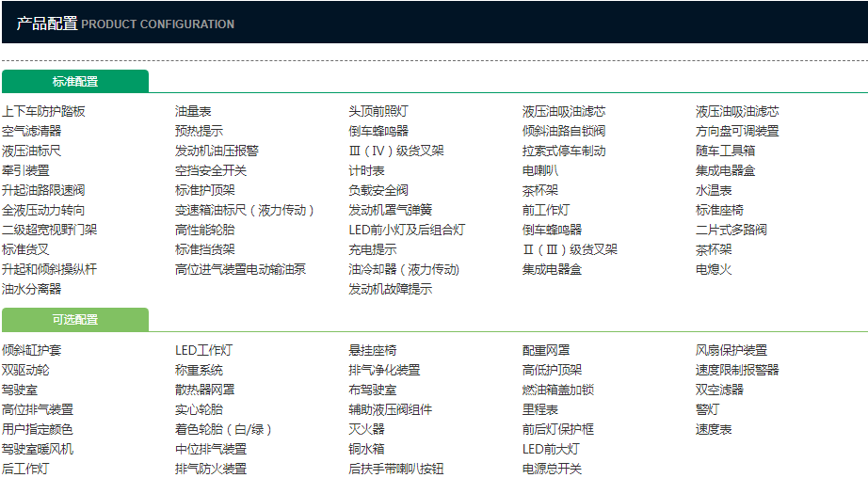Image resolution: width=868 pixels, height=494 pixels.
Task: Click the 油量表 entry
Action: (193, 111)
